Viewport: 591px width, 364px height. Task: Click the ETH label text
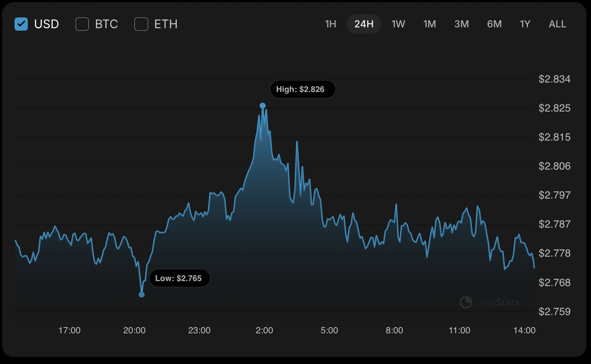click(x=166, y=24)
